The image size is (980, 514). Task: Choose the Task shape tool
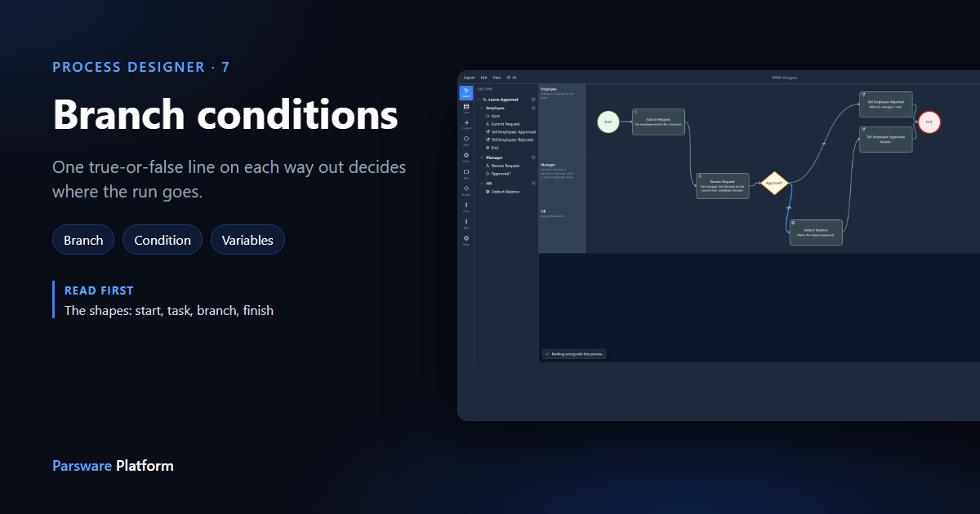[465, 174]
